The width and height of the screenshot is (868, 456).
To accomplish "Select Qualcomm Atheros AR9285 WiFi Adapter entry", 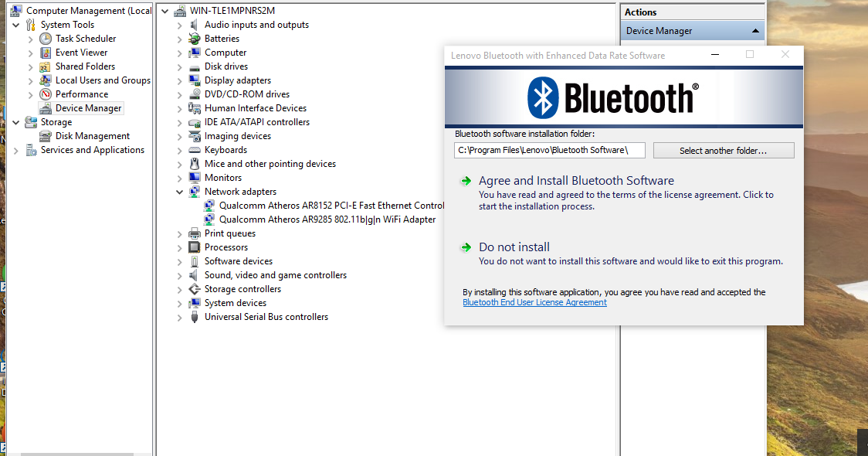I will point(327,219).
